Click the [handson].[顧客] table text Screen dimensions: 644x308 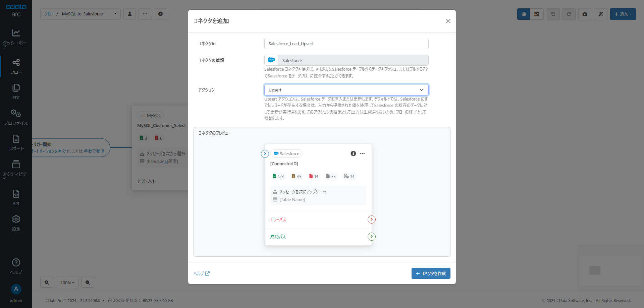(162, 161)
